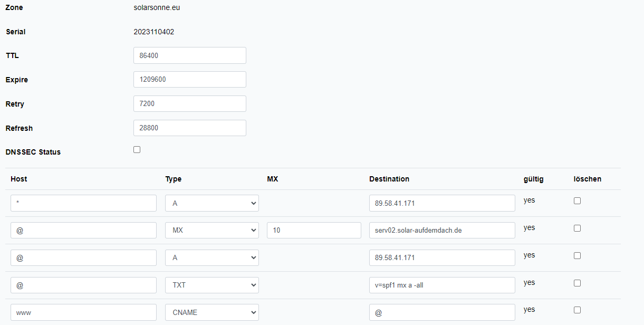Viewport: 644px width, 325px height.
Task: Toggle the DNSSEC Status checkbox
Action: pyautogui.click(x=137, y=150)
